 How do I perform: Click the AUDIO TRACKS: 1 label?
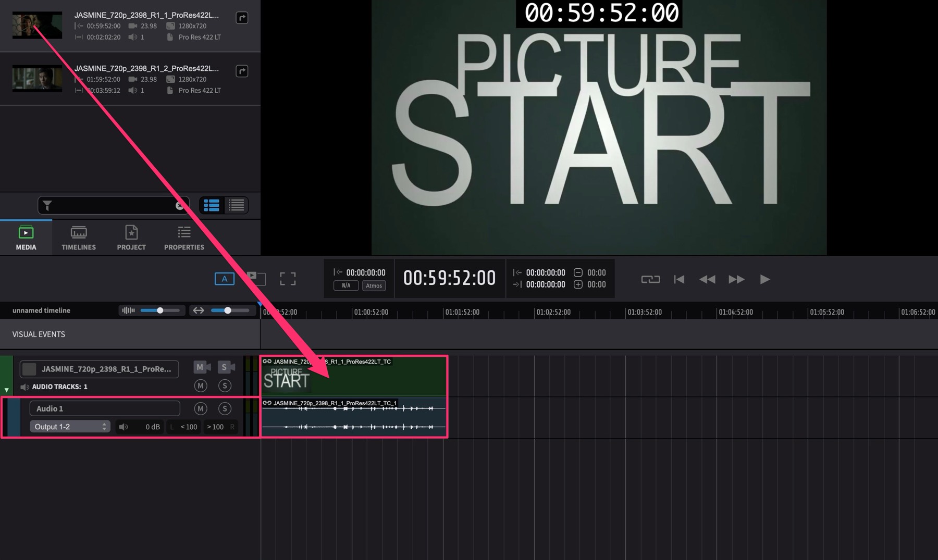click(59, 387)
